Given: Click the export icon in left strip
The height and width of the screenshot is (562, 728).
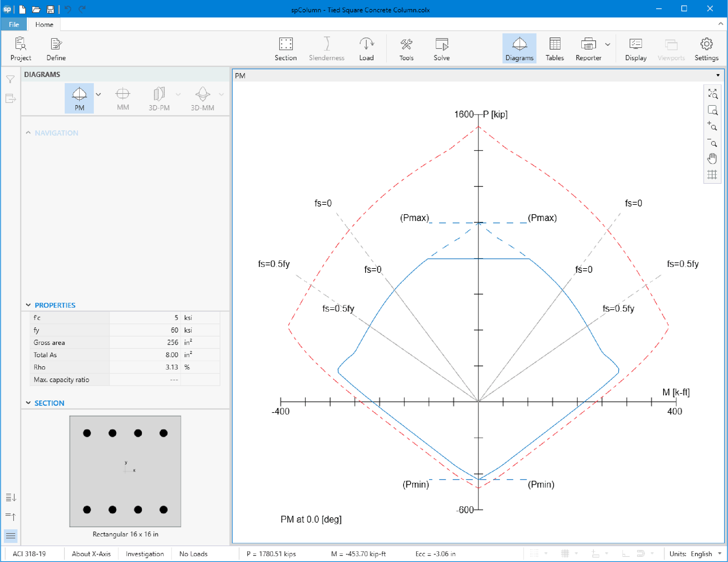Looking at the screenshot, I should (x=10, y=99).
